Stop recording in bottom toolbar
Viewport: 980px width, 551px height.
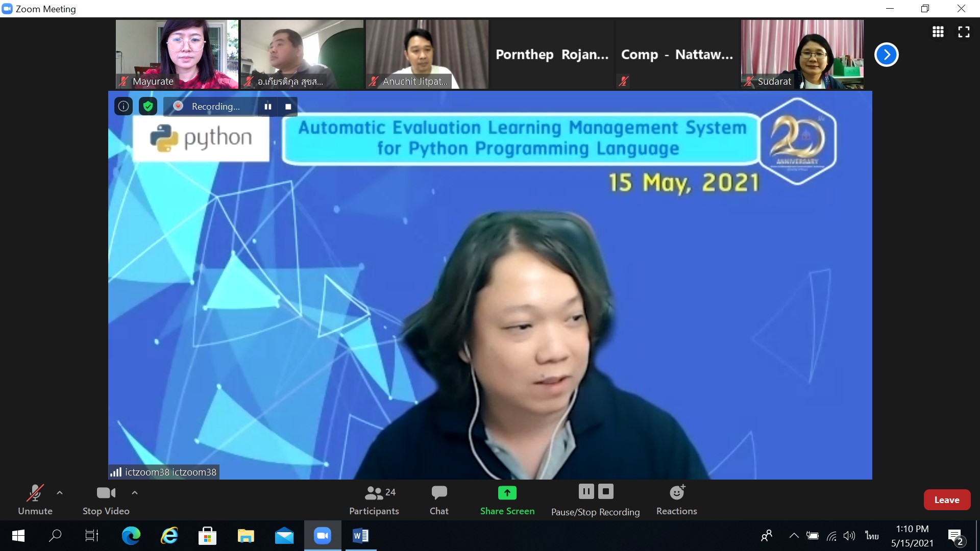tap(606, 492)
